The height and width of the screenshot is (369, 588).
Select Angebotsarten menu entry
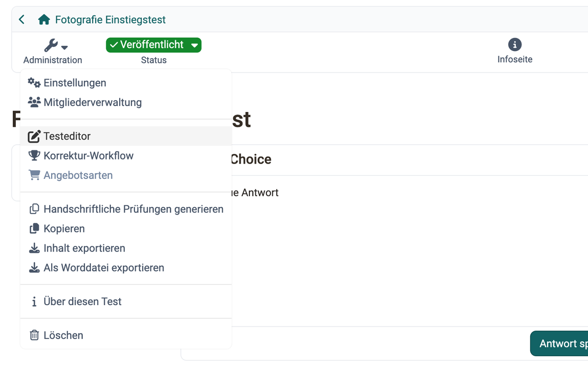click(126, 175)
